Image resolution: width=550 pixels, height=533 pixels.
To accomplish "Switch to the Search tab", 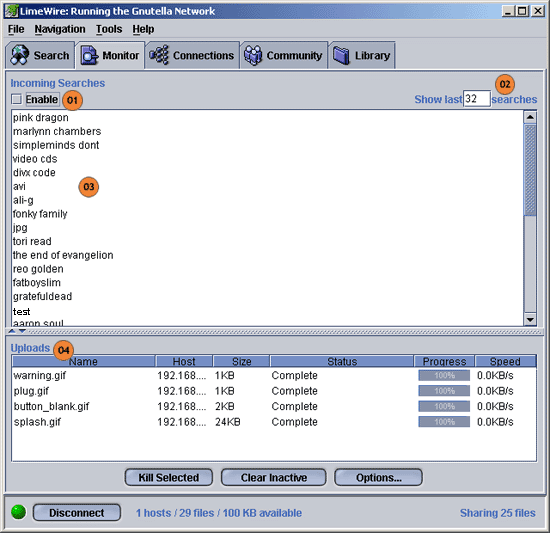I will (40, 55).
